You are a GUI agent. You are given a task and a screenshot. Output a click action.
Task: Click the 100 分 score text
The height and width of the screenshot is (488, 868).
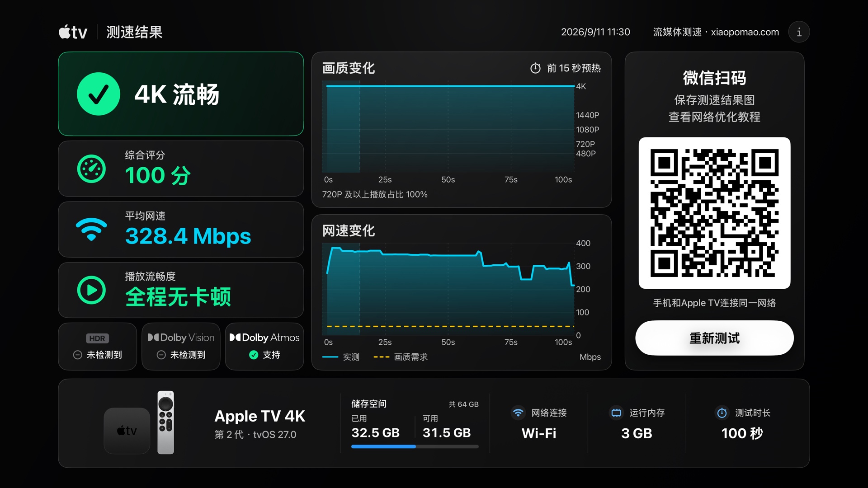click(x=158, y=175)
